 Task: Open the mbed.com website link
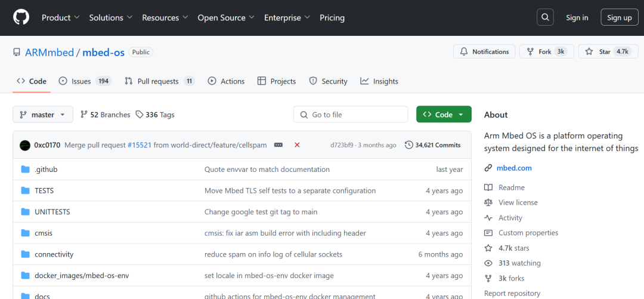[514, 168]
